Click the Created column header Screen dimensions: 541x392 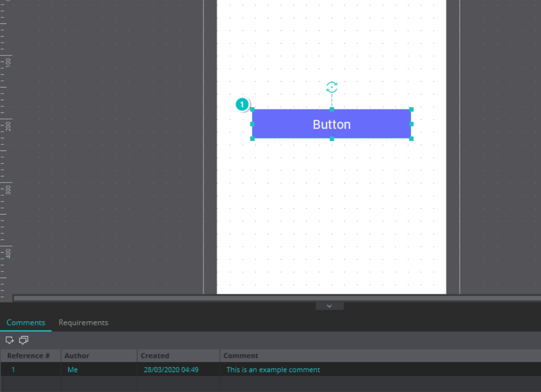pyautogui.click(x=155, y=356)
